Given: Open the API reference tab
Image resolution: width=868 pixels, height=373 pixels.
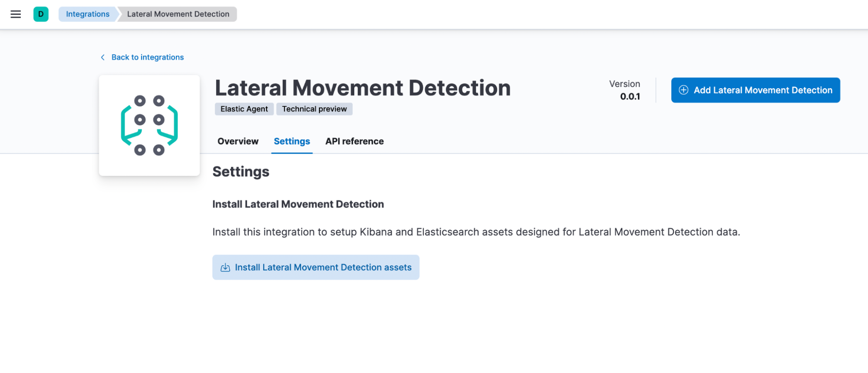Looking at the screenshot, I should pos(354,141).
